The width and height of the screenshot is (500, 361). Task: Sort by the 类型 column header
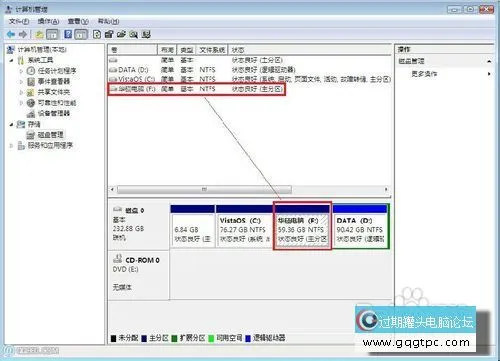tap(187, 50)
